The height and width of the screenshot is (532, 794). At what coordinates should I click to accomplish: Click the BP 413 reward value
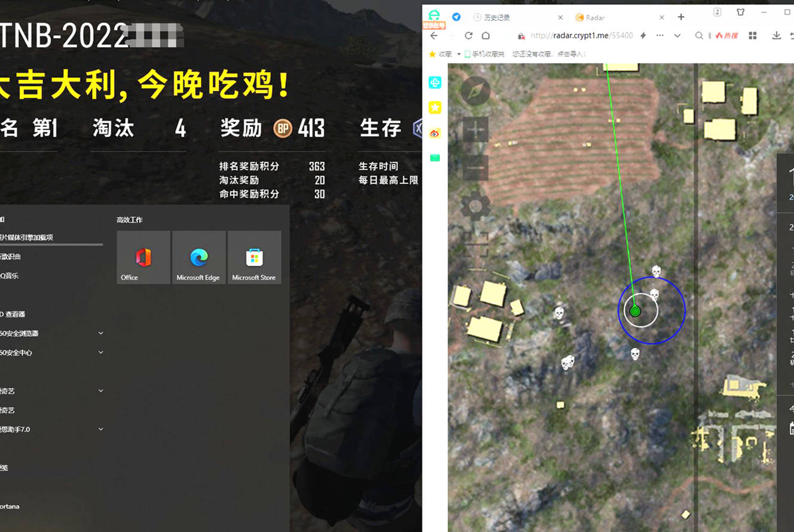[300, 128]
